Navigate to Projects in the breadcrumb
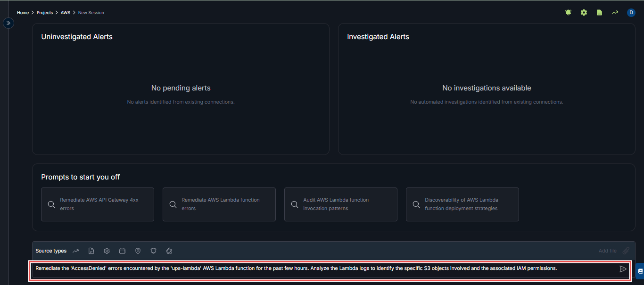The width and height of the screenshot is (644, 285). click(x=45, y=13)
